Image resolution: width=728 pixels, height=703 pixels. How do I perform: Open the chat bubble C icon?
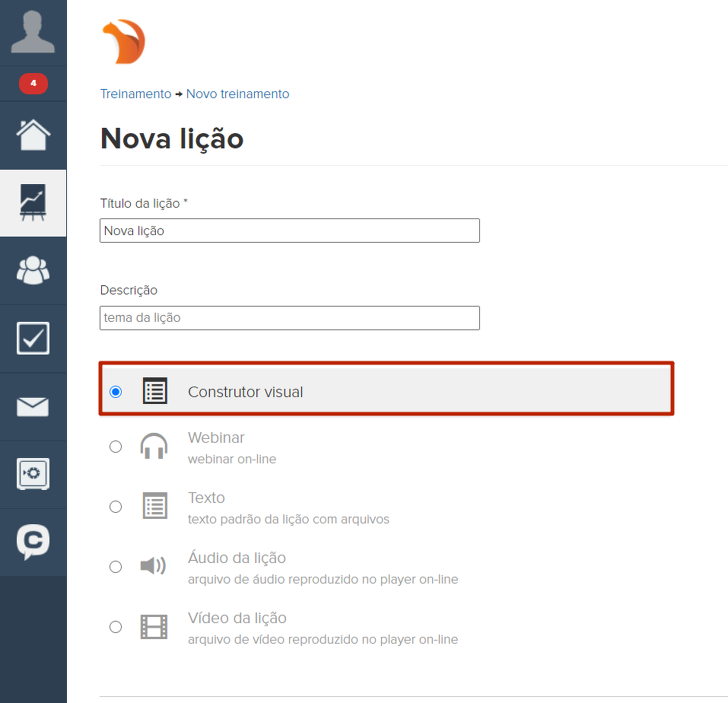click(33, 542)
